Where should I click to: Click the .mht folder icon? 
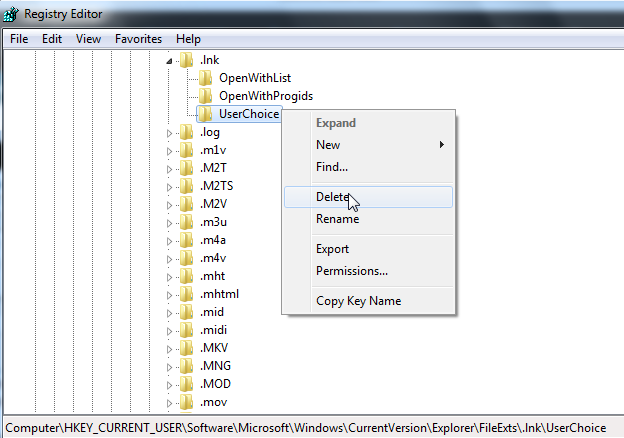pos(186,276)
